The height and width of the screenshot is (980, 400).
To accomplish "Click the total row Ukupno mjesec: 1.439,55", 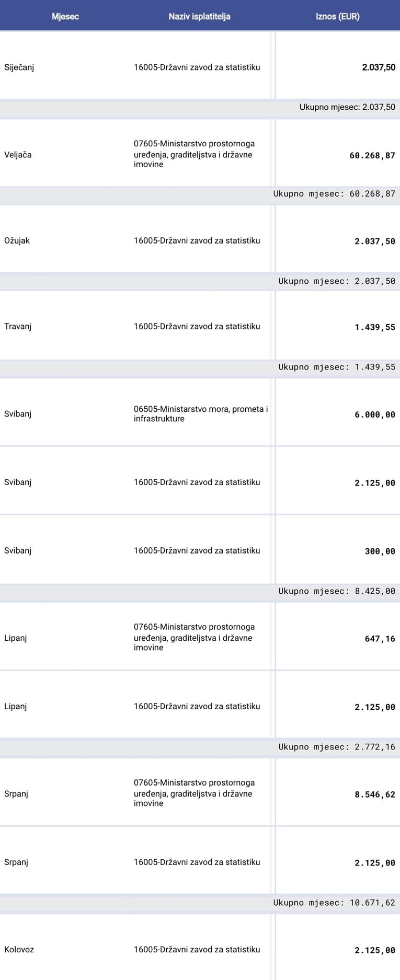I will 336,367.
